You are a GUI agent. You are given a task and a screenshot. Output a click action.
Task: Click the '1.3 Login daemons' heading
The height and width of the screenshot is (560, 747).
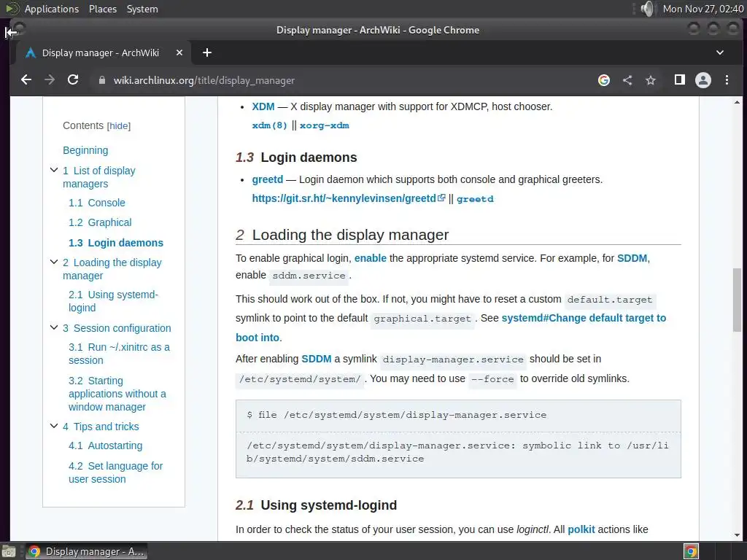pos(296,157)
